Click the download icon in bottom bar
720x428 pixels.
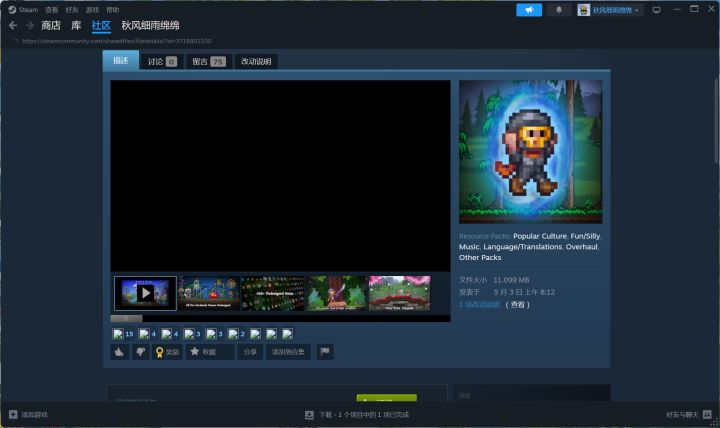pyautogui.click(x=309, y=415)
